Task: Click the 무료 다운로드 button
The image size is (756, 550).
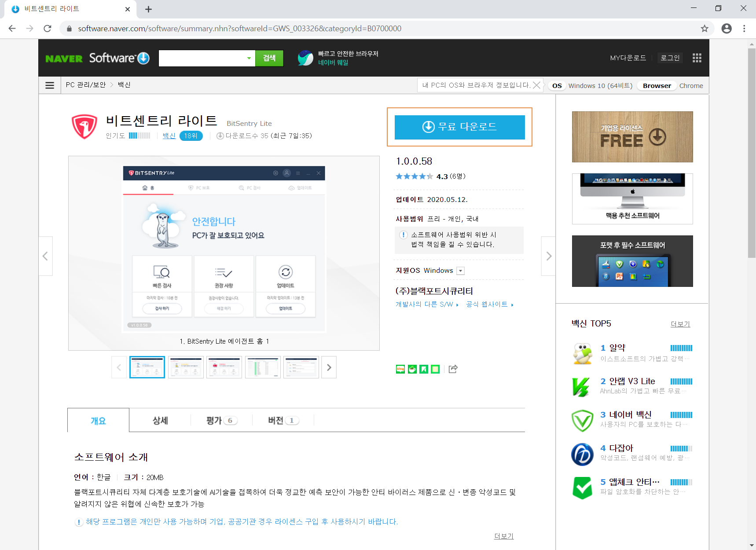Action: pyautogui.click(x=459, y=127)
